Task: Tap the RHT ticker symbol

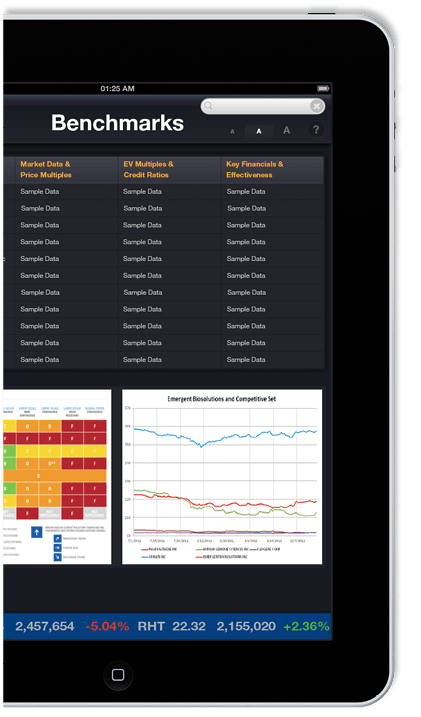Action: [x=151, y=626]
